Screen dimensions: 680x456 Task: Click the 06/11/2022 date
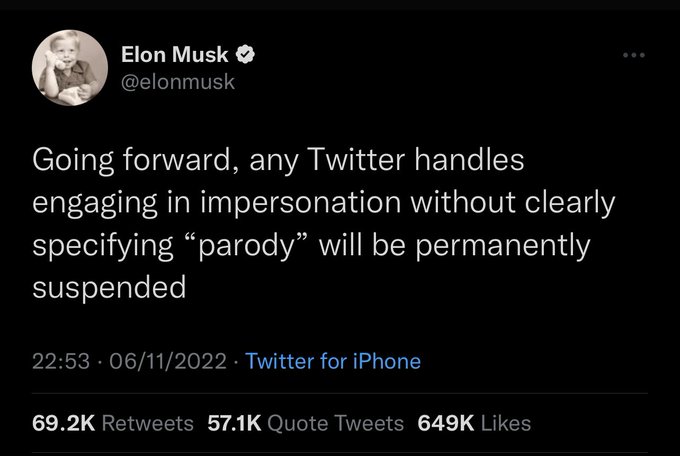[x=168, y=361]
